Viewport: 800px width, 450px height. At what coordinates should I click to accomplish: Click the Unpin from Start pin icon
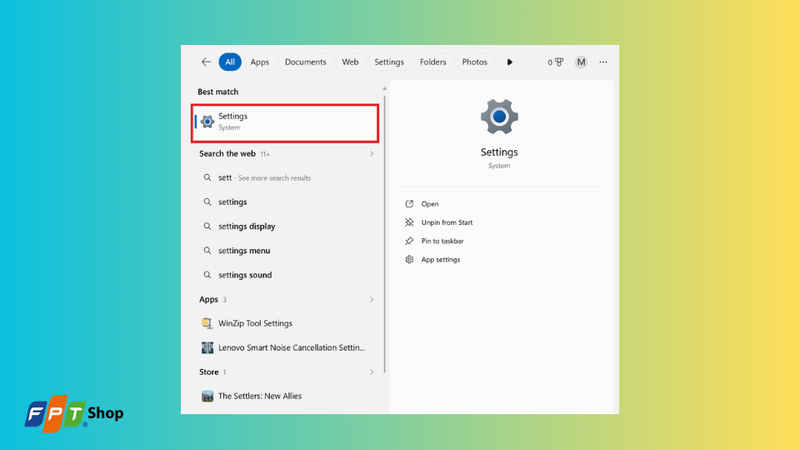point(409,222)
